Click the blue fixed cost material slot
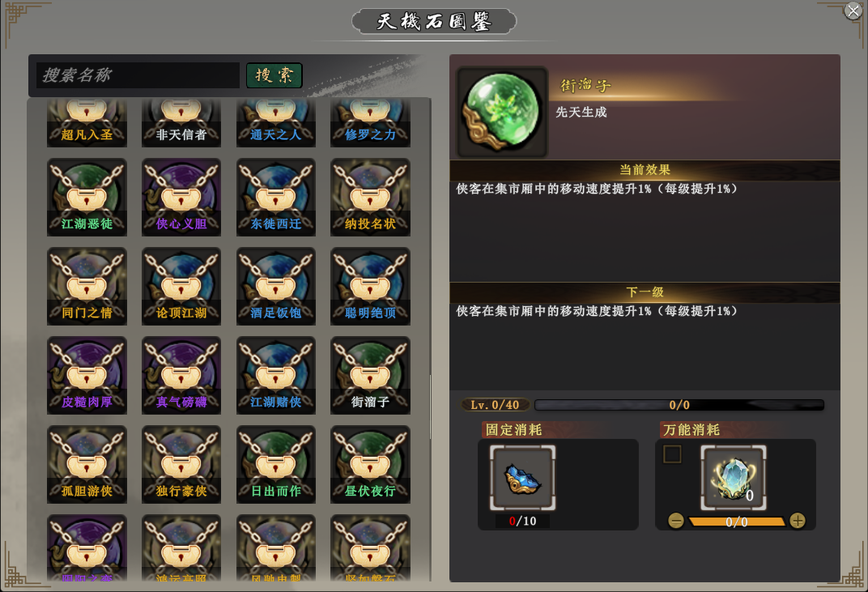Screen dimensions: 868x592 pyautogui.click(x=522, y=477)
